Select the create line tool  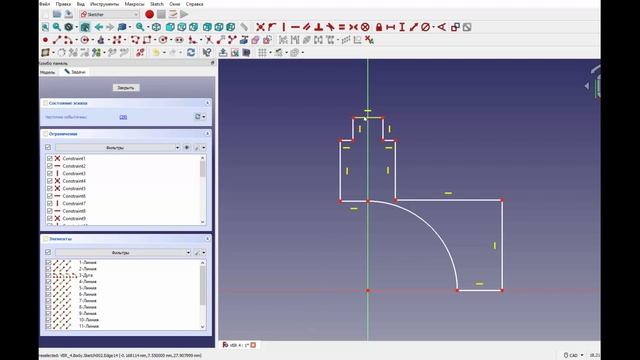[57, 40]
